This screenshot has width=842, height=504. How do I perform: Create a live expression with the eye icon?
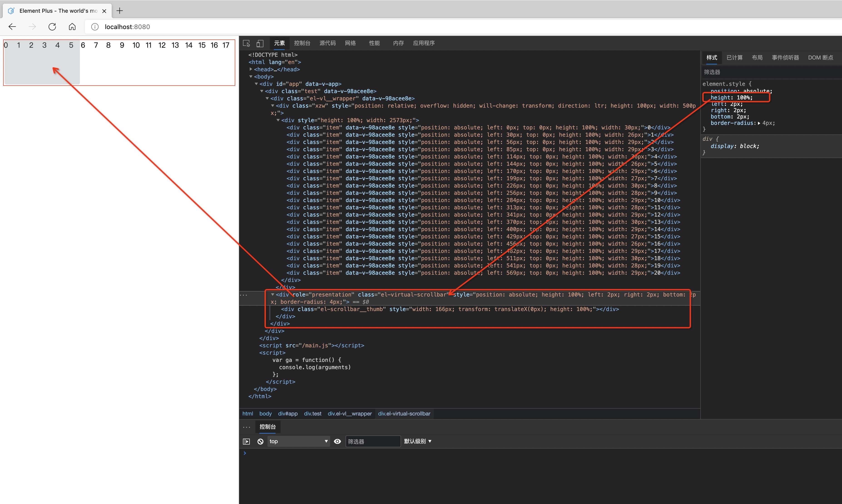pos(337,441)
